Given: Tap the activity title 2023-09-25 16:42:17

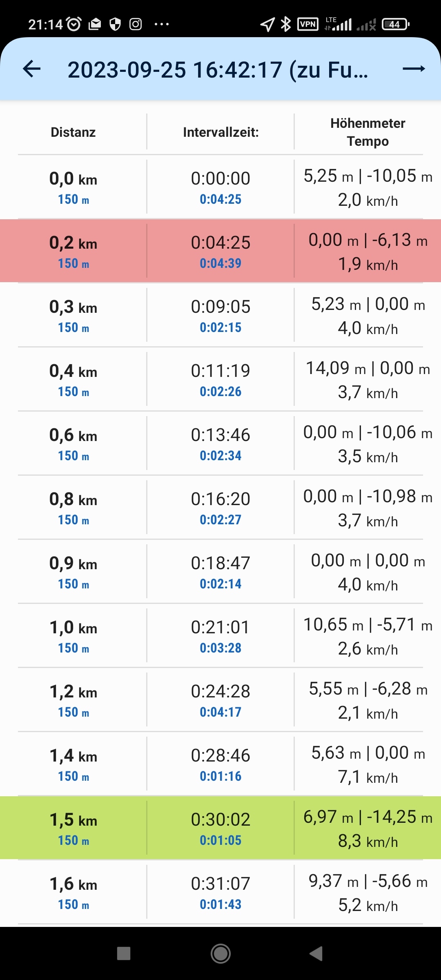Looking at the screenshot, I should pyautogui.click(x=218, y=70).
